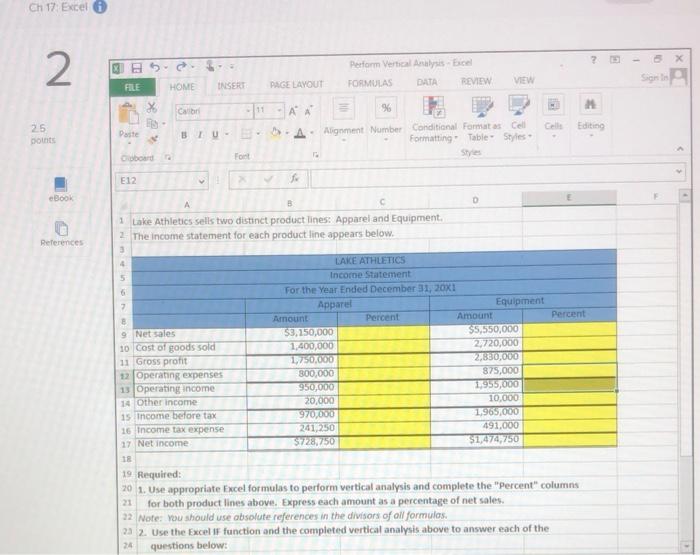The image size is (700, 555).
Task: Click the Undo arrow icon
Action: 154,67
